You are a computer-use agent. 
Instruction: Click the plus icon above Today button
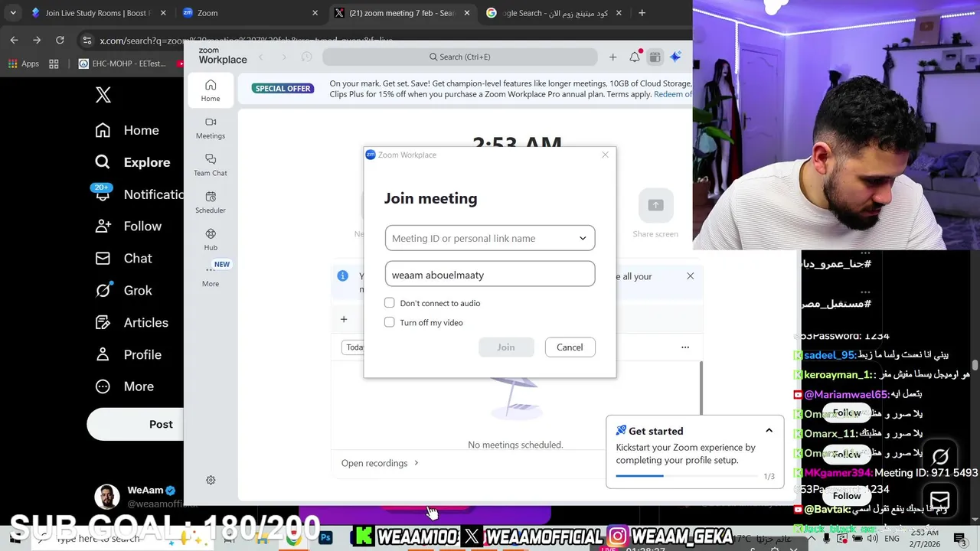point(344,319)
